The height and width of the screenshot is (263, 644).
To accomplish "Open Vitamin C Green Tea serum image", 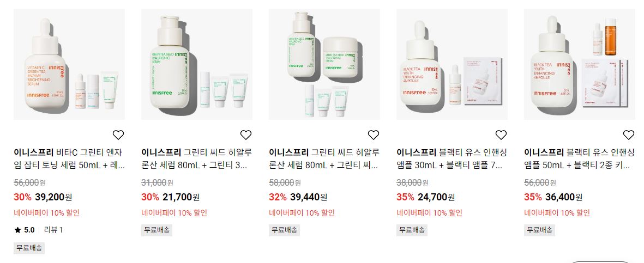I will [x=69, y=64].
